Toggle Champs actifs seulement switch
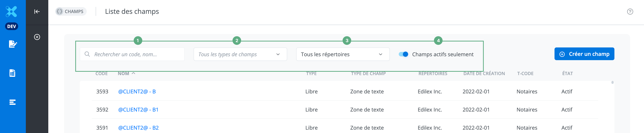Screen dimensions: 644x133 [x=403, y=54]
